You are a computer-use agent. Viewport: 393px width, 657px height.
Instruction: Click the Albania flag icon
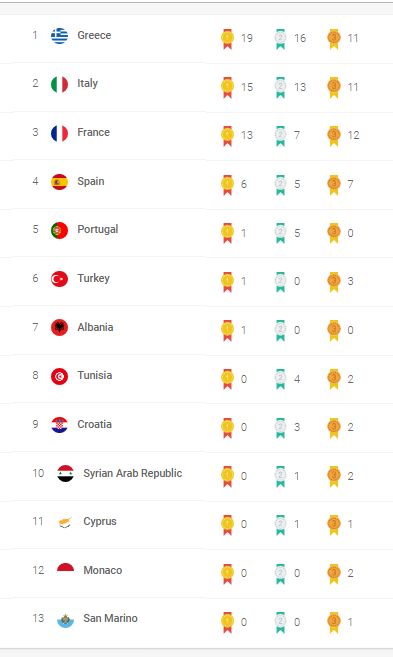(59, 328)
